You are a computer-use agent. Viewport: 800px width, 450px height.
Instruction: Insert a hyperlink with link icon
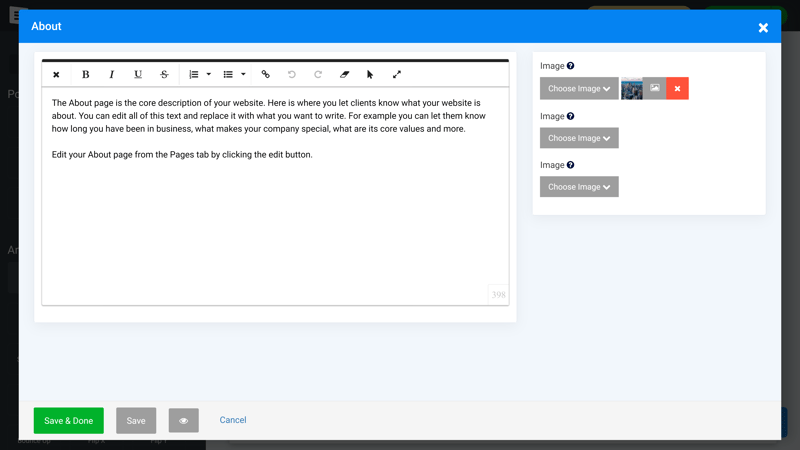click(265, 75)
